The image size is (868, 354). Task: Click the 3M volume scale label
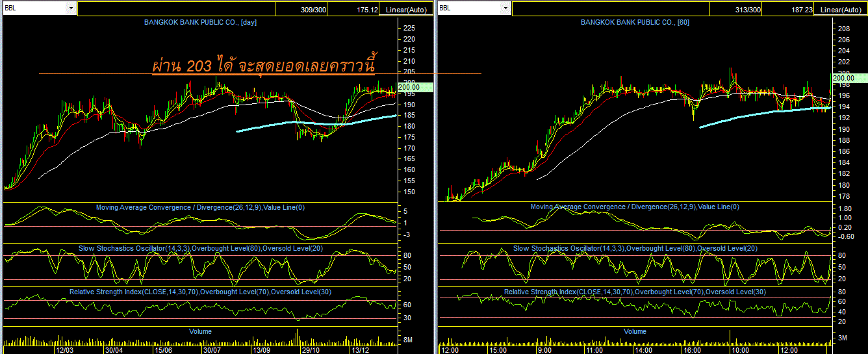(843, 338)
